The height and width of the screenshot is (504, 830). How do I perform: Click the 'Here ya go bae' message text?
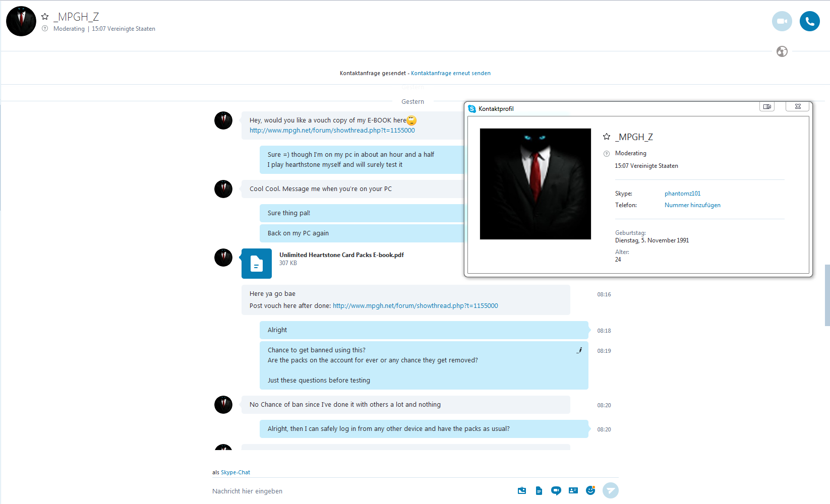pyautogui.click(x=272, y=294)
